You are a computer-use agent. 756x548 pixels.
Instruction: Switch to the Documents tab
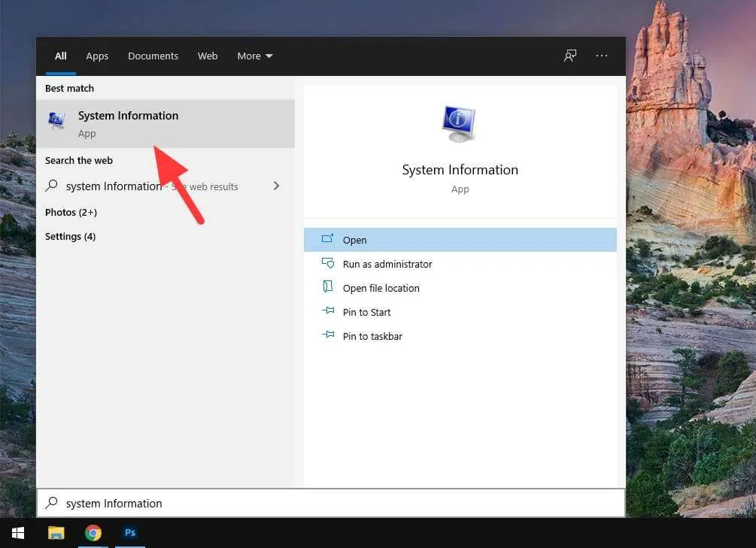[x=153, y=56]
